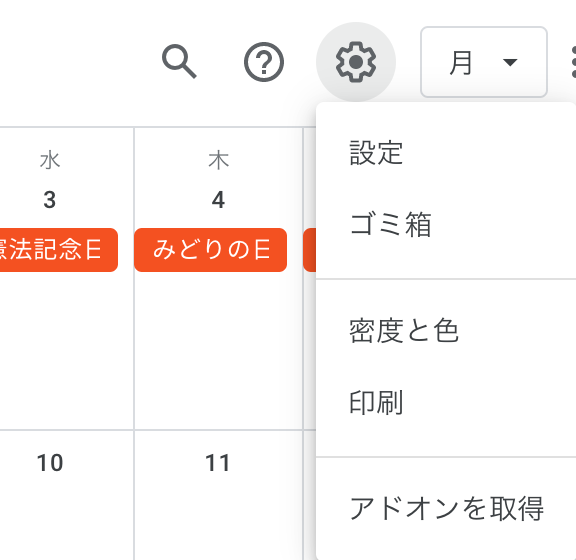Click the date number 4
Viewport: 576px width, 560px height.
point(218,200)
